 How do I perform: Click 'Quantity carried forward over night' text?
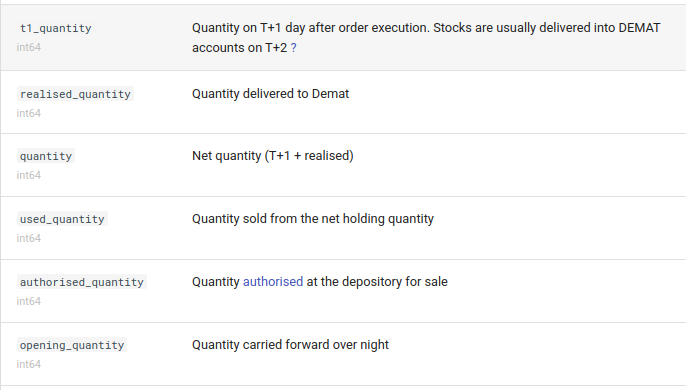(x=290, y=345)
